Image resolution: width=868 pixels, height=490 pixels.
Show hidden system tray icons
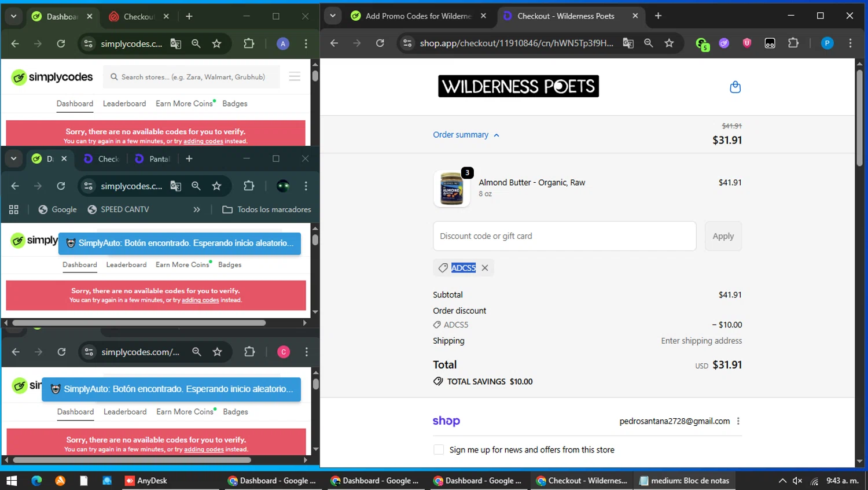[782, 481]
